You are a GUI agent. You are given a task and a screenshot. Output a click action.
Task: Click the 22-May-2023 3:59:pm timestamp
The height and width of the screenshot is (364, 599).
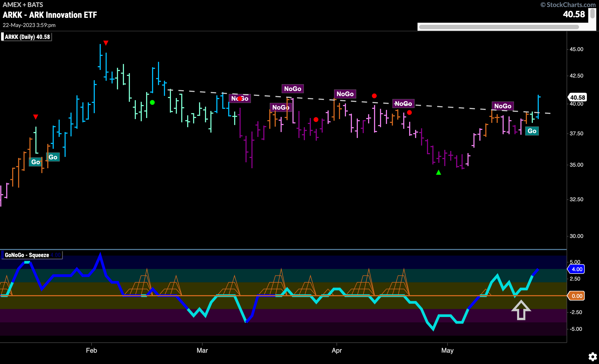pos(29,25)
